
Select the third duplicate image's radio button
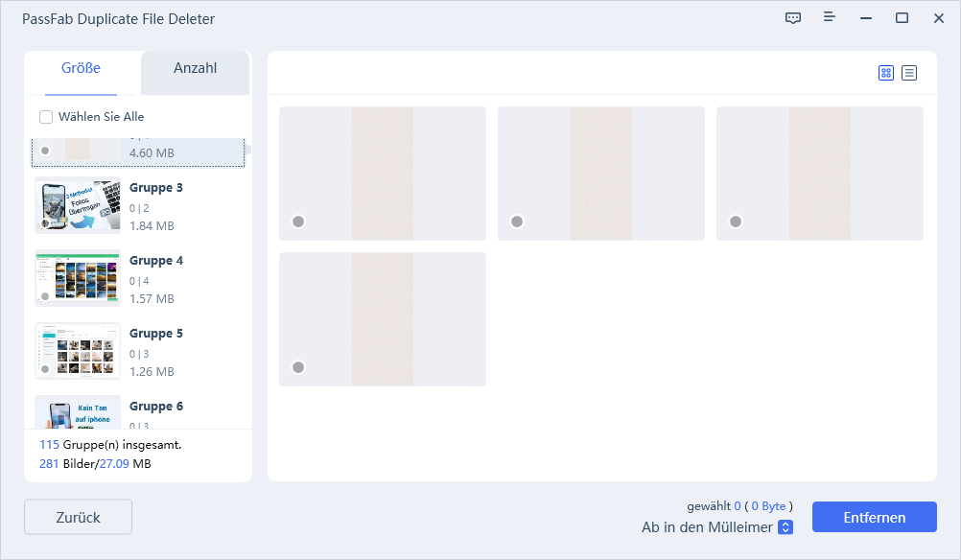(x=736, y=222)
